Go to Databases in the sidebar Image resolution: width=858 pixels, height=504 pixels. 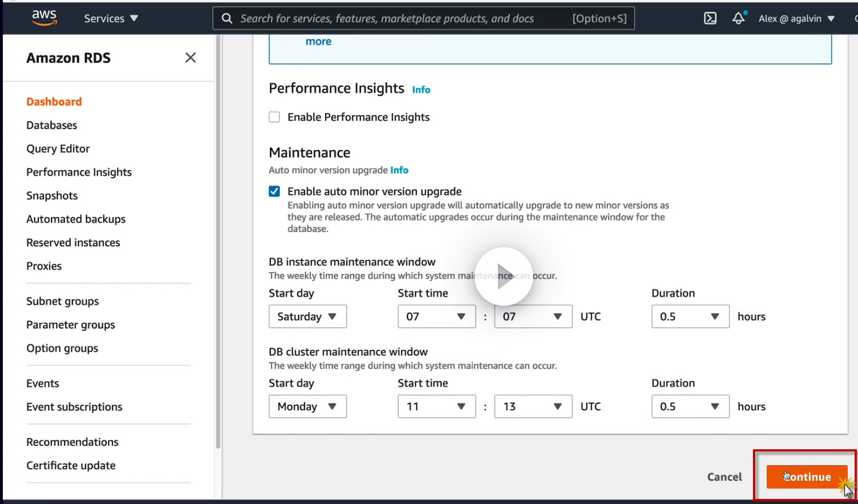pyautogui.click(x=52, y=125)
